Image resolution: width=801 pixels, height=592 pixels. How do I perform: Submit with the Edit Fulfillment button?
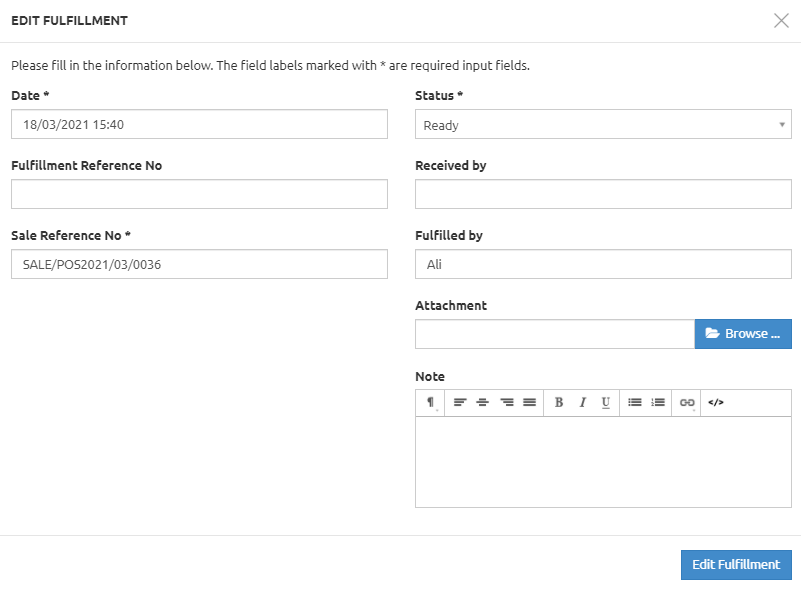736,564
